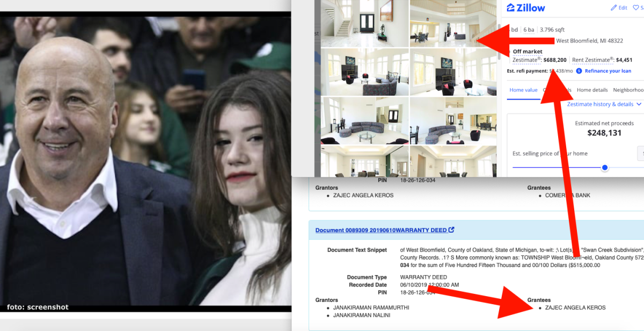Screen dimensions: 644x331
Task: Click the Rent Zestimate label link
Action: tap(593, 60)
